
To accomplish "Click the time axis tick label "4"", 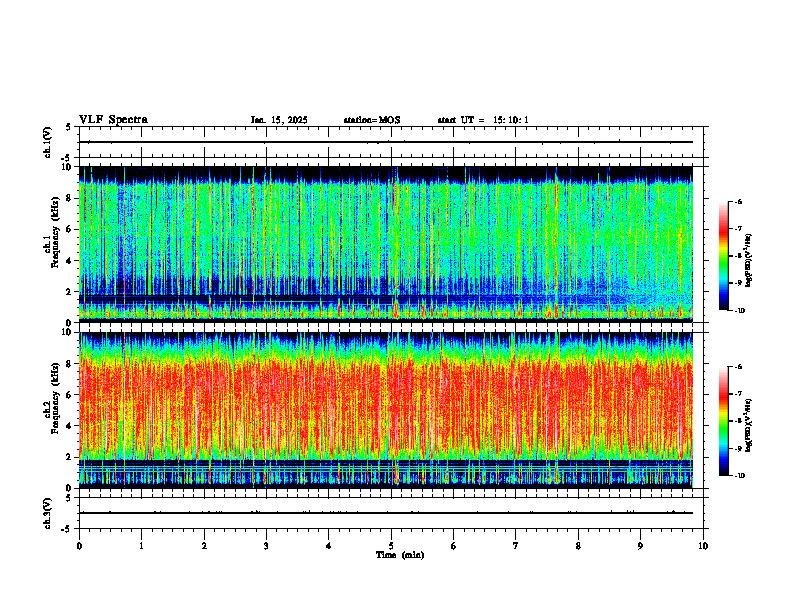I will 329,546.
